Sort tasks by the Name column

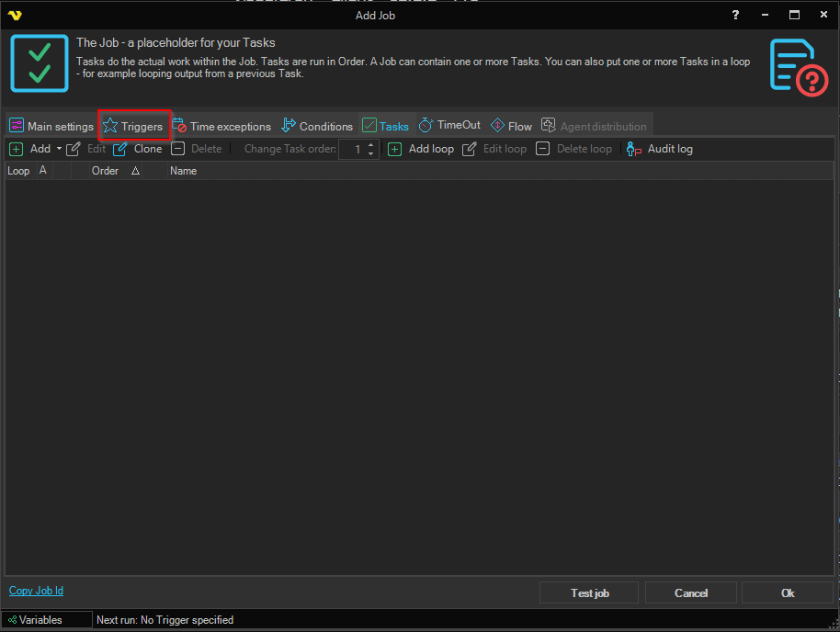[x=184, y=171]
